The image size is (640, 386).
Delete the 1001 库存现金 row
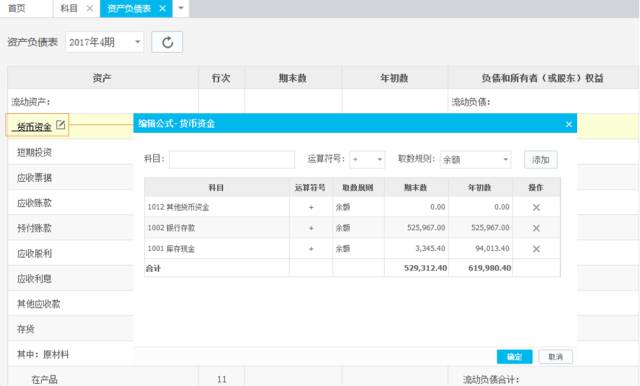point(536,249)
